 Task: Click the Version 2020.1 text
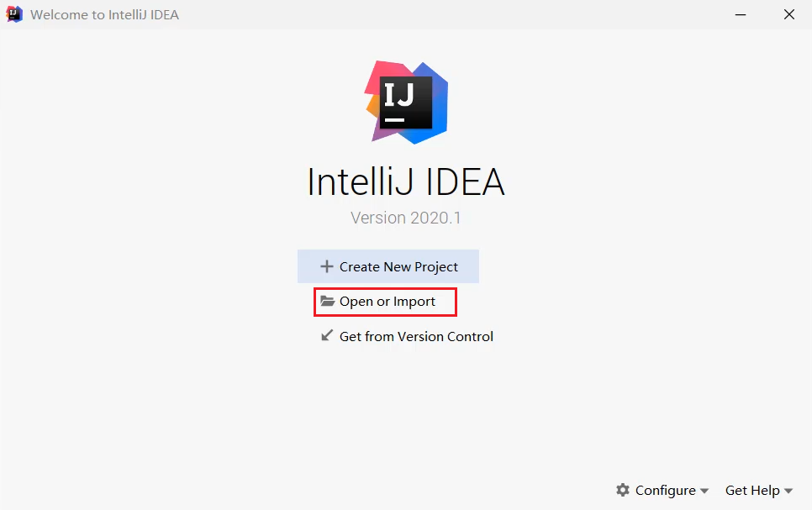406,218
